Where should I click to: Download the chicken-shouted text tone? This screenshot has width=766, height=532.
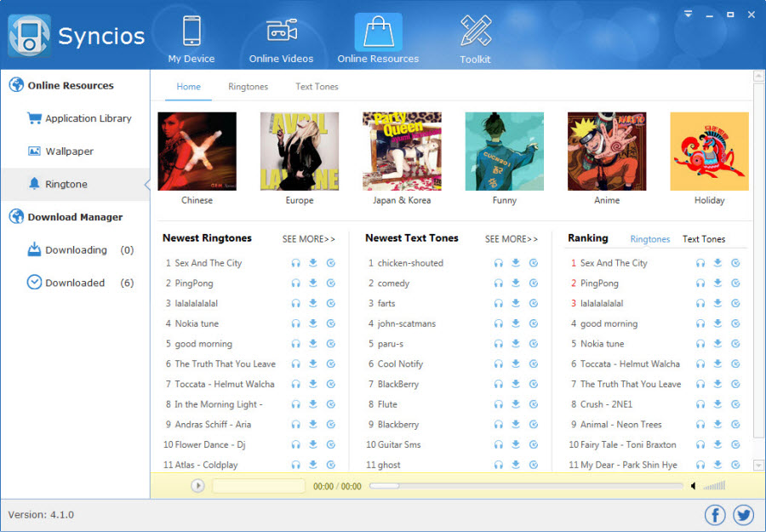coord(516,263)
